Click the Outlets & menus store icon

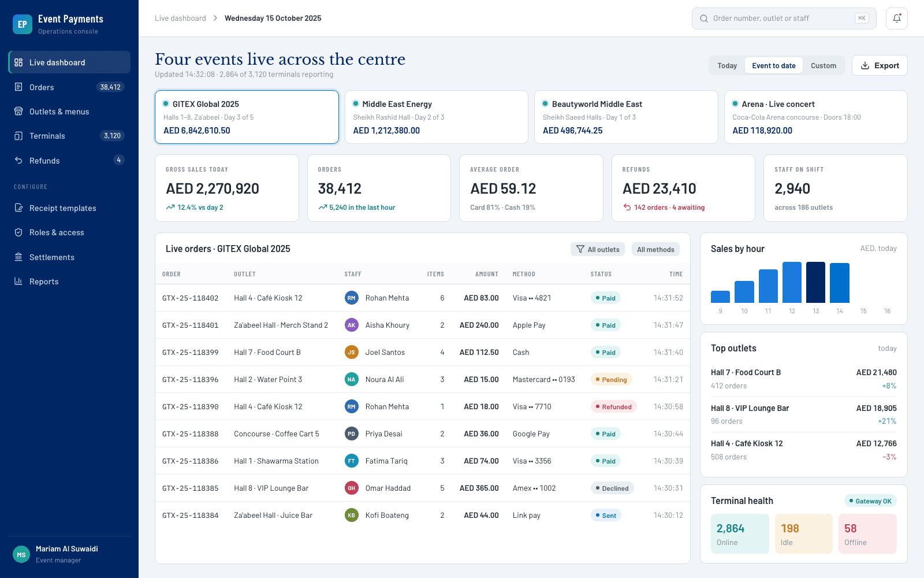(x=18, y=112)
